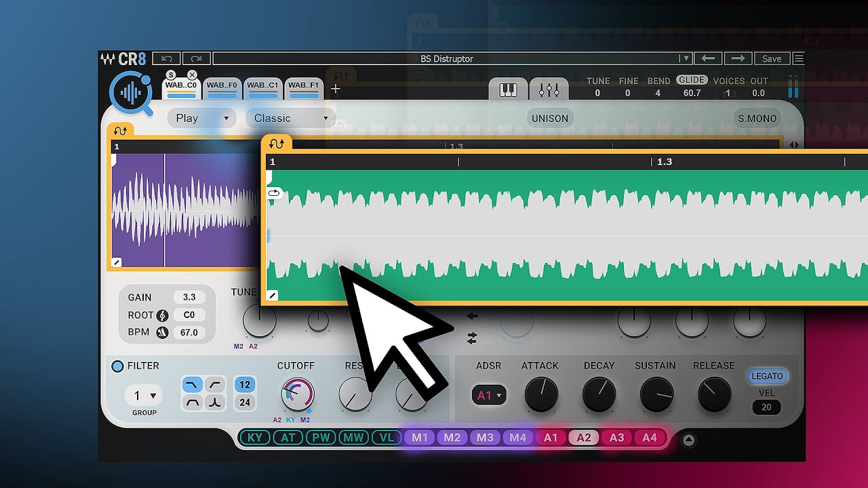
Task: Click the ATTACK knob
Action: click(x=541, y=394)
